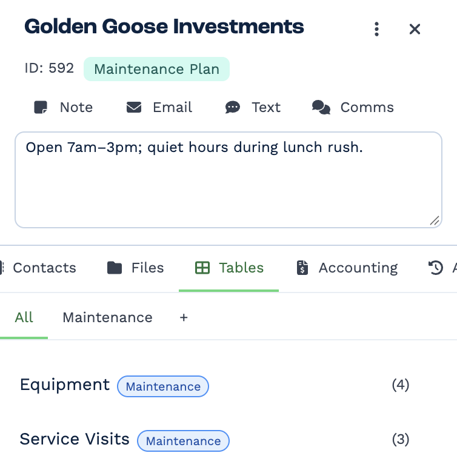Click the Golden Goose Investments title
This screenshot has height=476, width=457.
[164, 27]
